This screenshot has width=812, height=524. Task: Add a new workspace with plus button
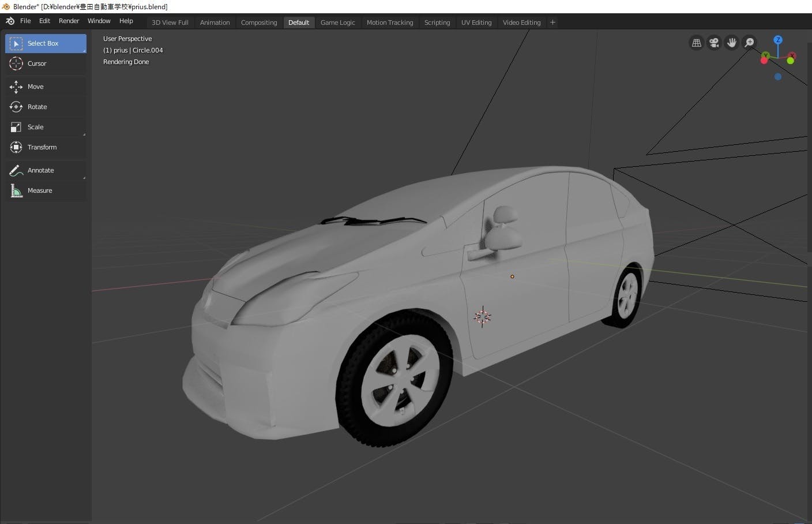[x=552, y=23]
